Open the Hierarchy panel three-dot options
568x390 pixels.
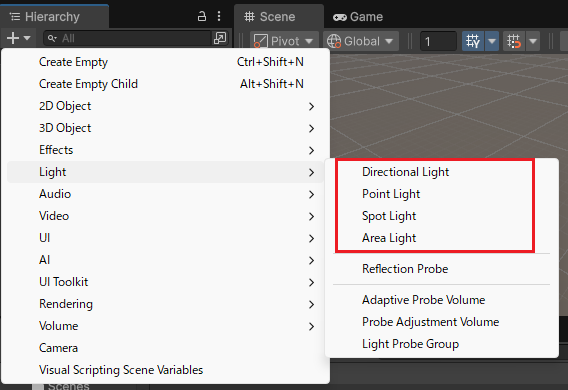(x=219, y=16)
